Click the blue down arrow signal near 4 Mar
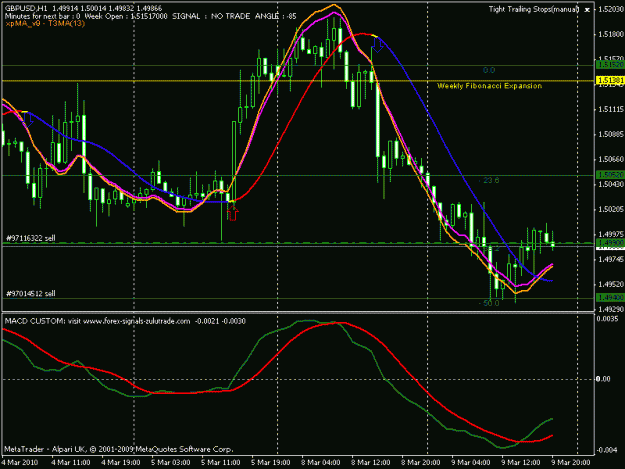The height and width of the screenshot is (469, 625). [28, 120]
